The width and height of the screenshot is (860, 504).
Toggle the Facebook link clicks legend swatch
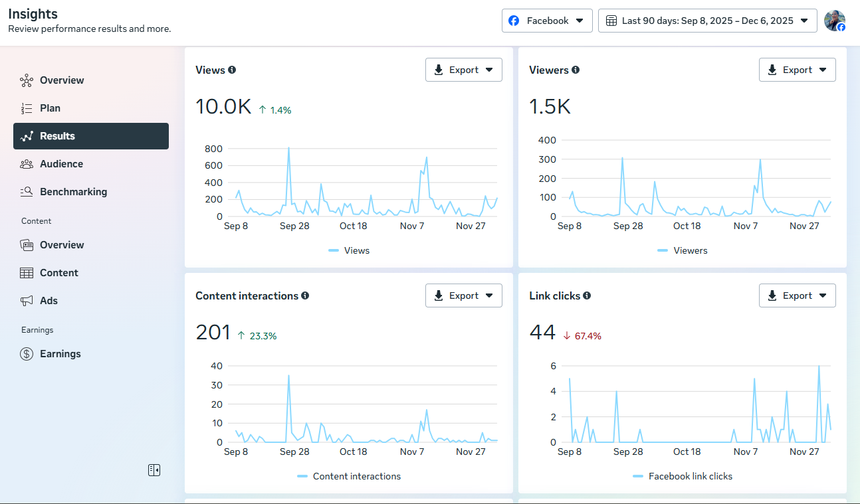tap(639, 476)
